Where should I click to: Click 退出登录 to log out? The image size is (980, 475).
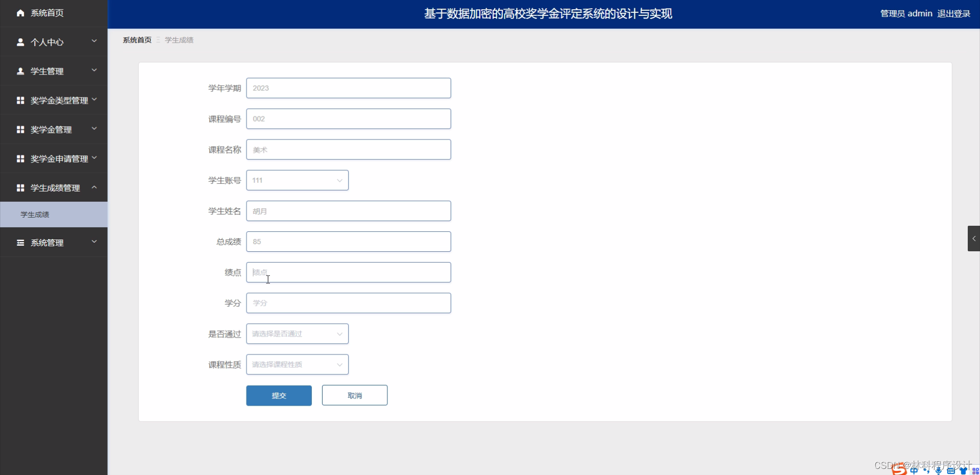pos(953,13)
